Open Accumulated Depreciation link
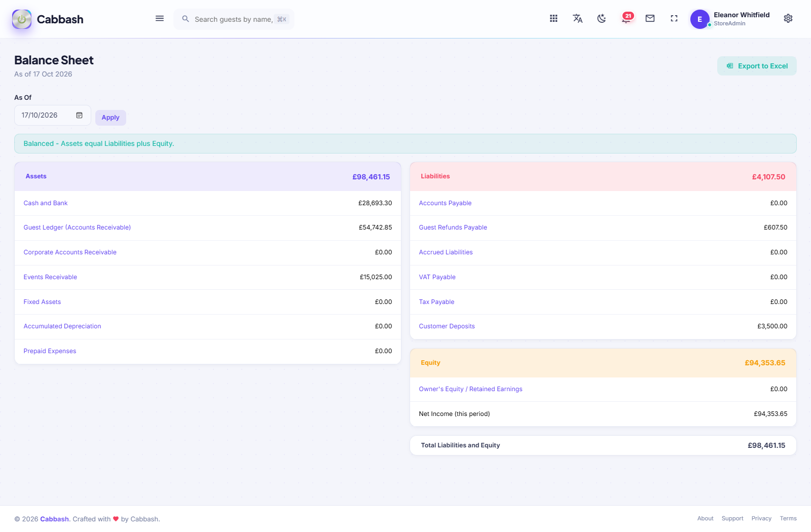811x532 pixels. click(x=62, y=326)
